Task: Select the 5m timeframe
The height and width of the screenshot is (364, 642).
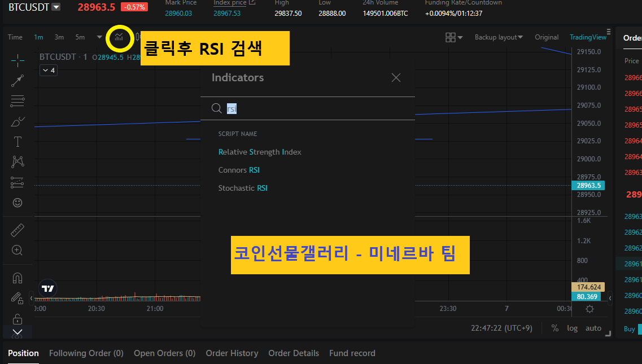Action: (x=80, y=37)
